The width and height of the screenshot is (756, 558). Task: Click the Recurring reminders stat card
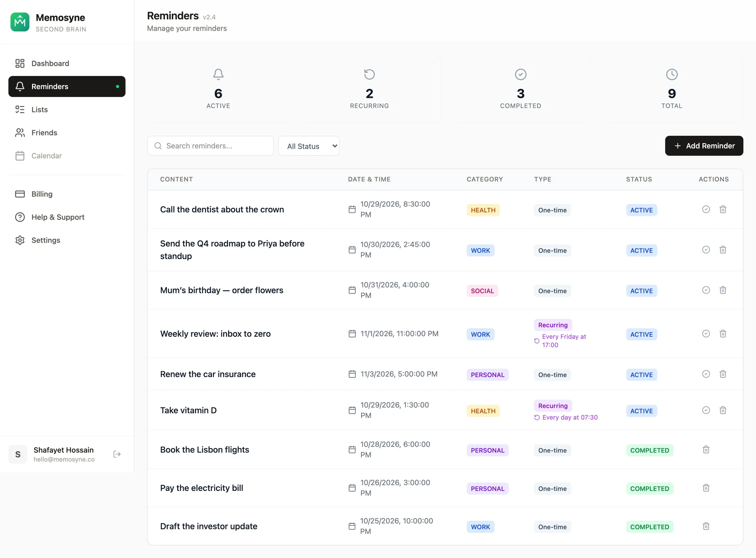click(369, 89)
